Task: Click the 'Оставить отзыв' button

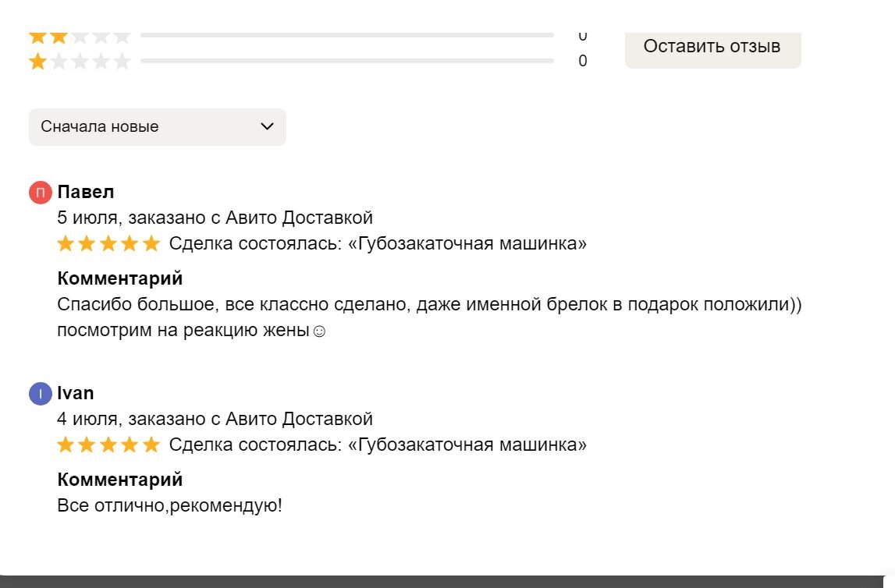Action: 712,48
